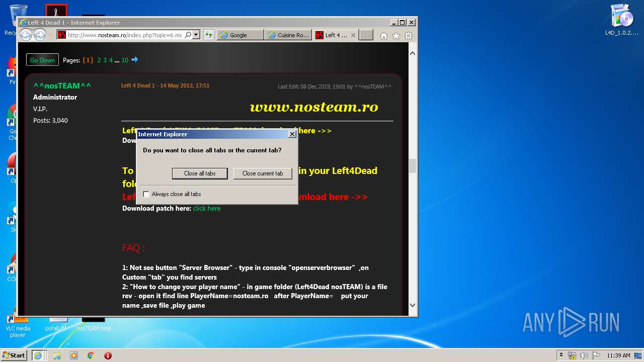Click the page scrollbar up arrow
The image size is (644, 362).
tap(413, 53)
